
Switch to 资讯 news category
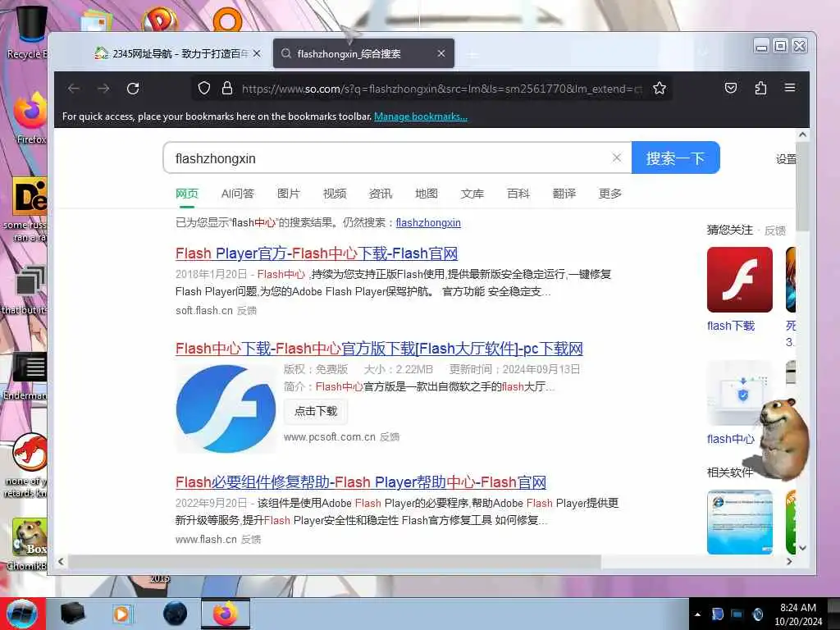tap(381, 194)
